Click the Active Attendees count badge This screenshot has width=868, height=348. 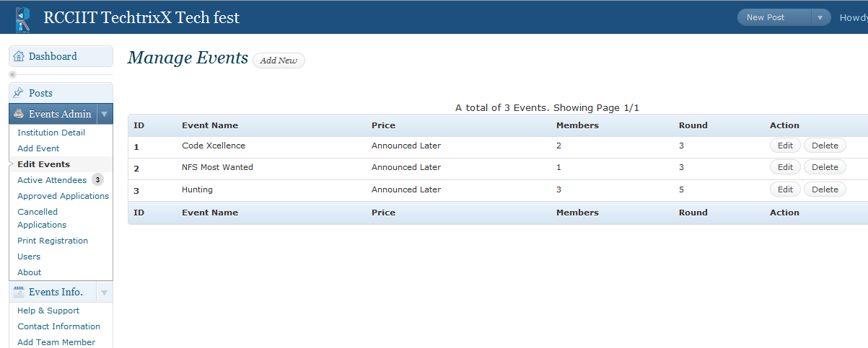(x=97, y=180)
